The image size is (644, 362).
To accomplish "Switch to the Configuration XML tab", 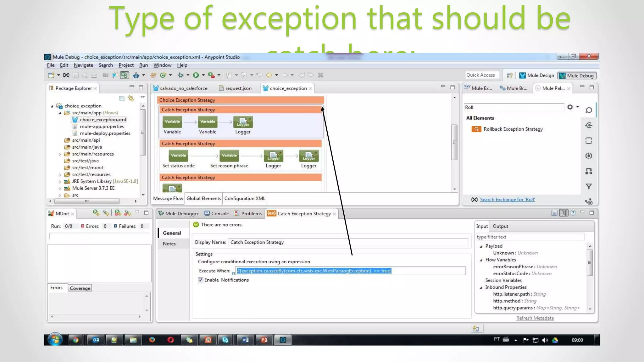I will pos(245,198).
